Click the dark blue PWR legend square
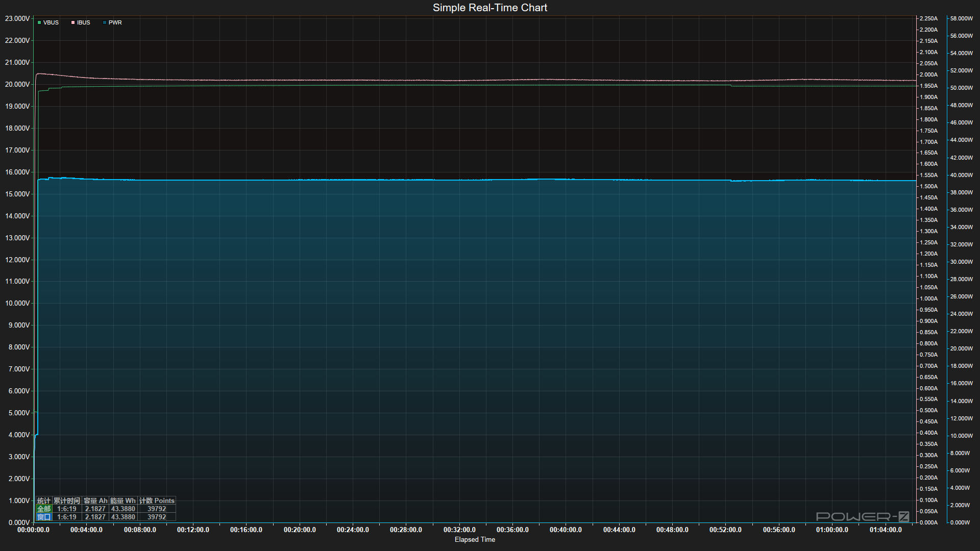This screenshot has width=980, height=551. point(105,22)
